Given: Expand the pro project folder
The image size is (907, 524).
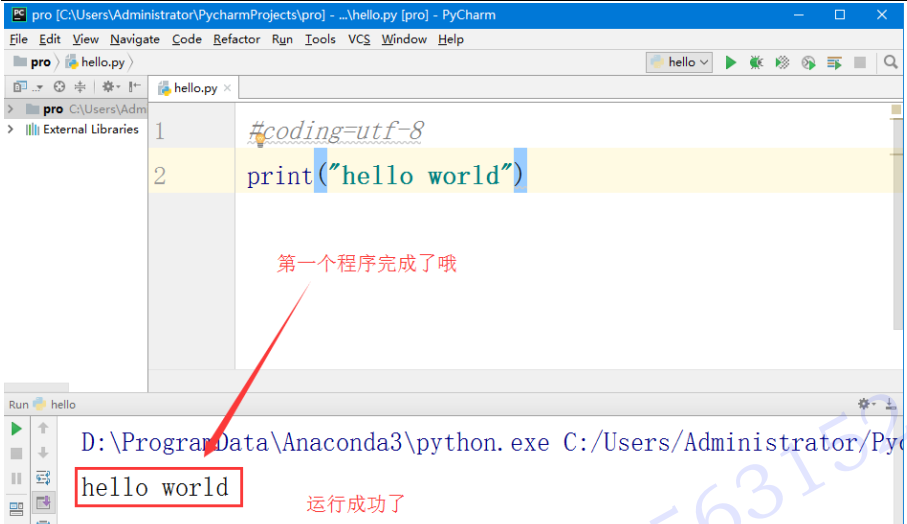Looking at the screenshot, I should [10, 109].
